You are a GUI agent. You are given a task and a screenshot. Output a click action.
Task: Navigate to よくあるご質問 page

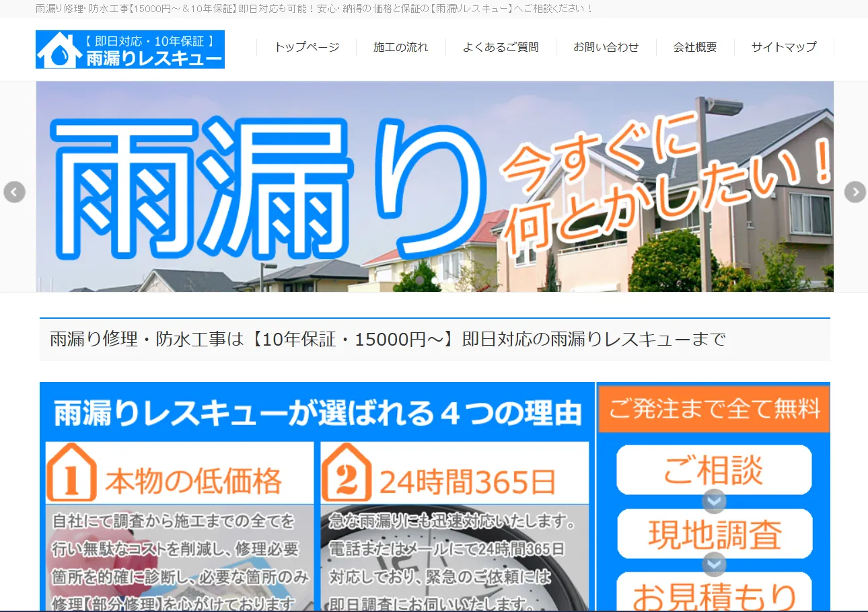[x=501, y=47]
